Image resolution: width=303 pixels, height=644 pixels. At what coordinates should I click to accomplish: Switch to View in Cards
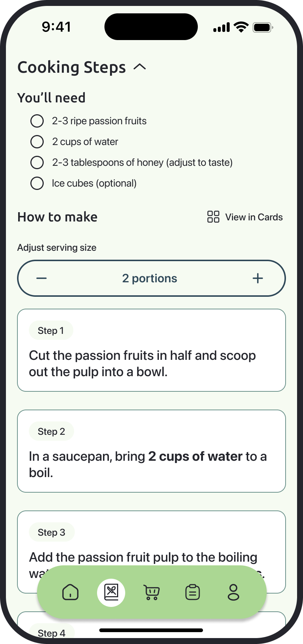coord(254,217)
